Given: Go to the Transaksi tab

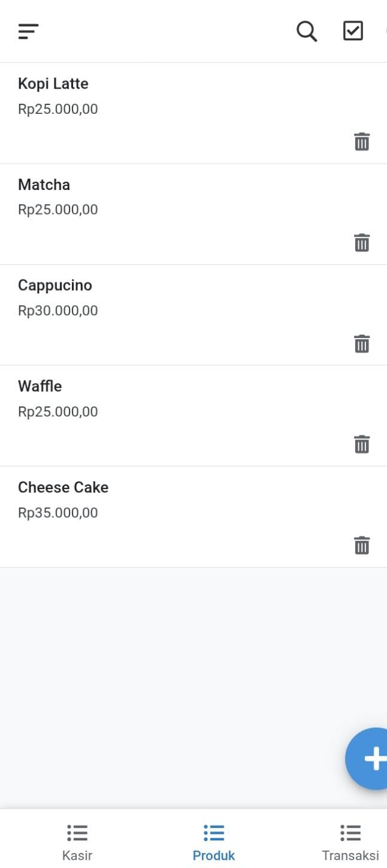Looking at the screenshot, I should (x=350, y=841).
